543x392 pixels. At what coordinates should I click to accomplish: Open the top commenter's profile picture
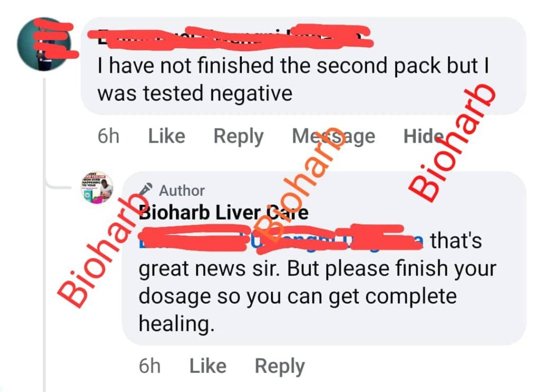coord(44,44)
